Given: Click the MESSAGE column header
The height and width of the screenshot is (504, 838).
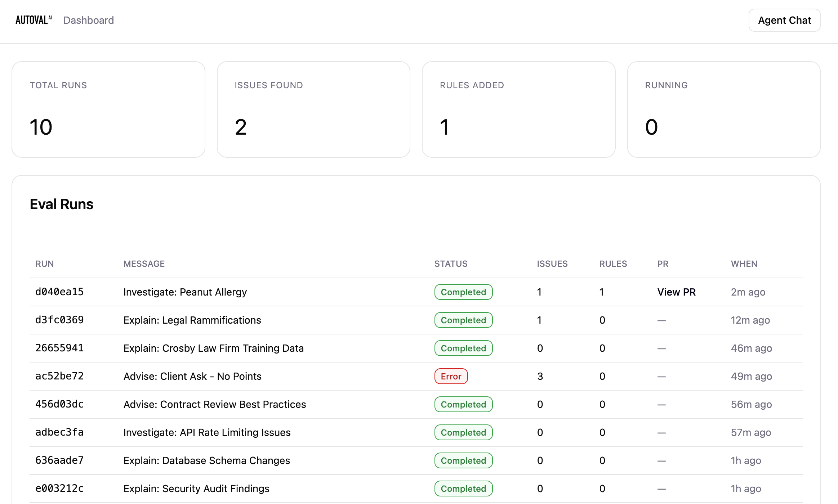Looking at the screenshot, I should 144,264.
